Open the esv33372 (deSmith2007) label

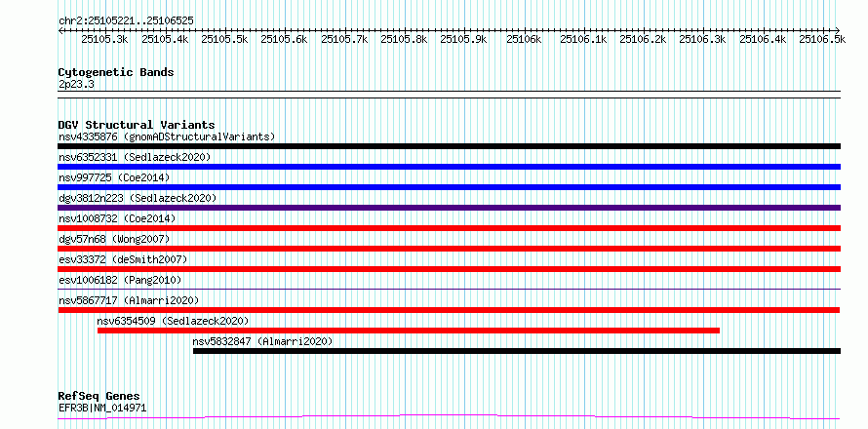123,259
